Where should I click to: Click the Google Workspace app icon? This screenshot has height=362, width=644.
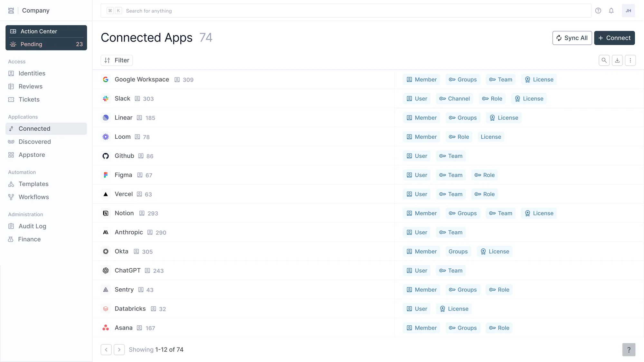pyautogui.click(x=106, y=79)
